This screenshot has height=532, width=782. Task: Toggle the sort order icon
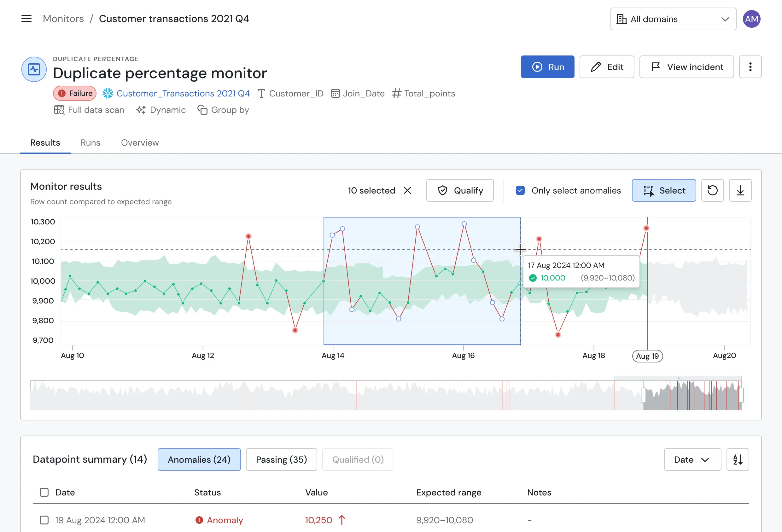pos(738,460)
